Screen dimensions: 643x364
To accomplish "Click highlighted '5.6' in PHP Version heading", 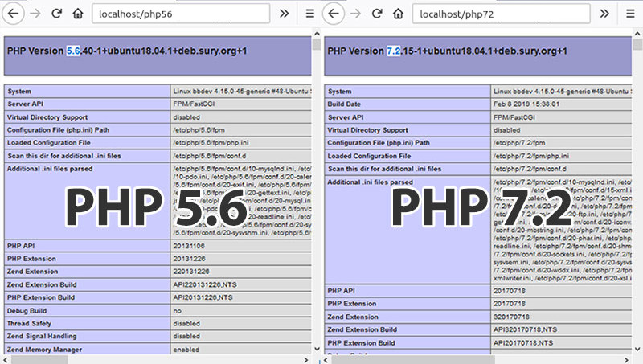I will (73, 51).
